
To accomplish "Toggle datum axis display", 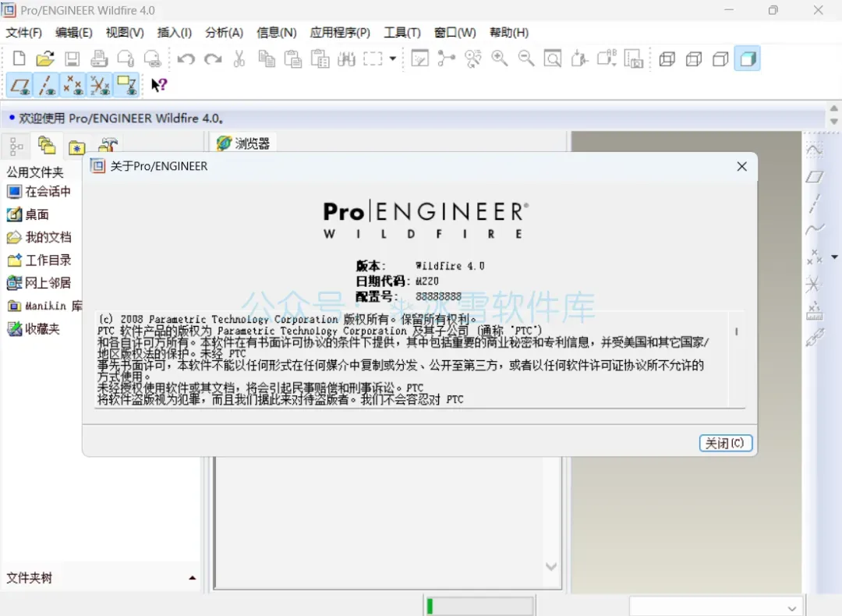I will [47, 86].
